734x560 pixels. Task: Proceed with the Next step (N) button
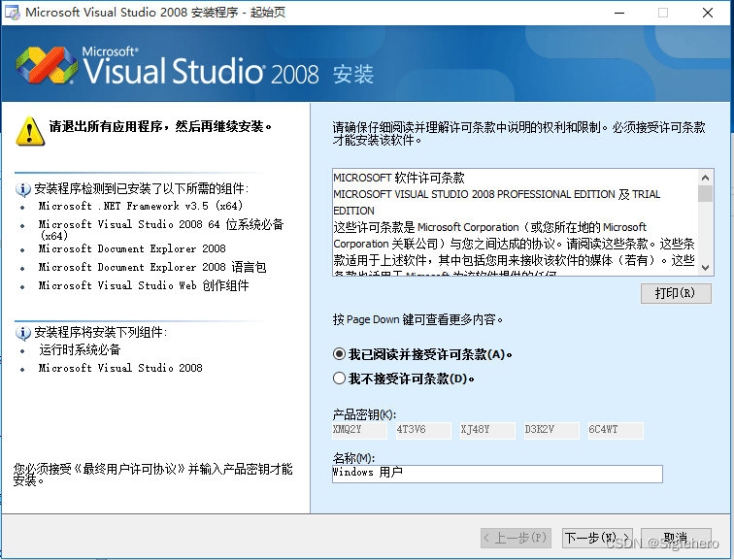590,538
